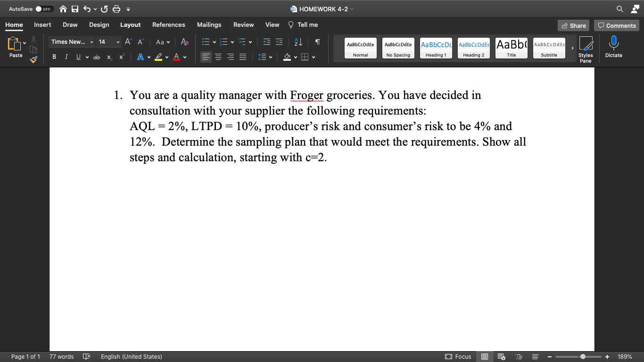Screen dimensions: 644x362
Task: Switch to the Mailings tab
Action: [209, 25]
